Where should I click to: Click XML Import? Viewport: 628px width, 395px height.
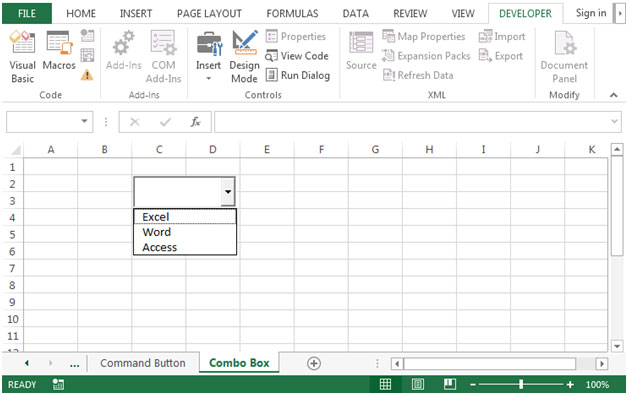click(x=502, y=36)
